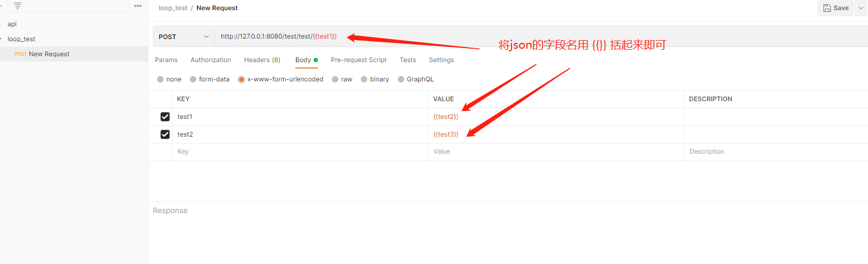This screenshot has width=868, height=264.
Task: Click the {{test2}} value cell
Action: pos(557,117)
